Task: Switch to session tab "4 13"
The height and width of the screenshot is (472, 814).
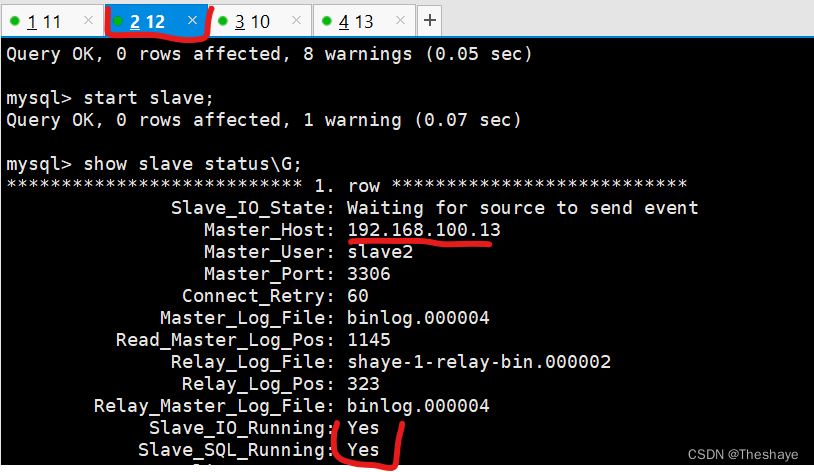Action: (364, 21)
